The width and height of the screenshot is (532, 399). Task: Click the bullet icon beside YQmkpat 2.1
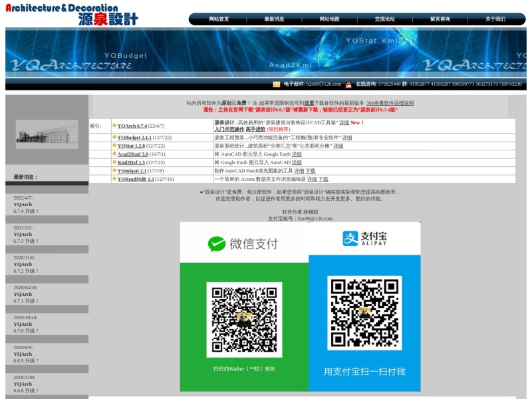(114, 170)
